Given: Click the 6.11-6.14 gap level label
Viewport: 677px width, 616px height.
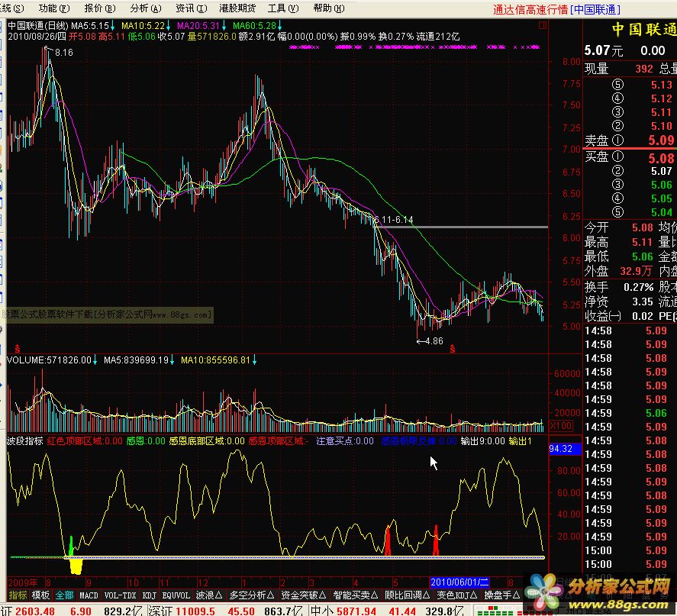Looking at the screenshot, I should (x=393, y=220).
